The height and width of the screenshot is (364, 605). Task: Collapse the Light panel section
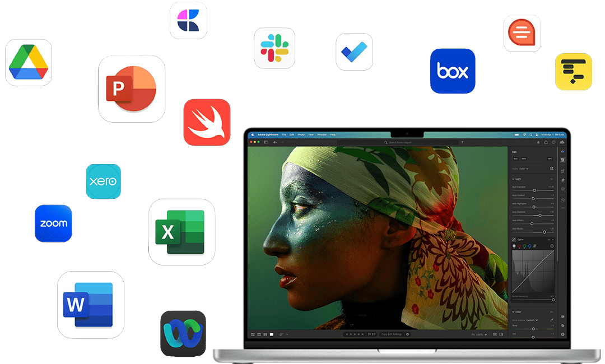pyautogui.click(x=514, y=179)
